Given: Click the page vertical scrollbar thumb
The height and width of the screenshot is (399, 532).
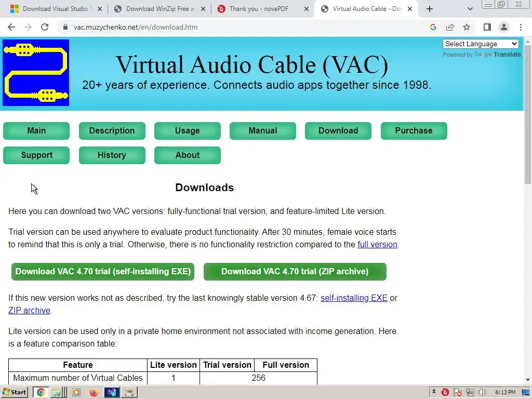Looking at the screenshot, I should click(x=528, y=114).
